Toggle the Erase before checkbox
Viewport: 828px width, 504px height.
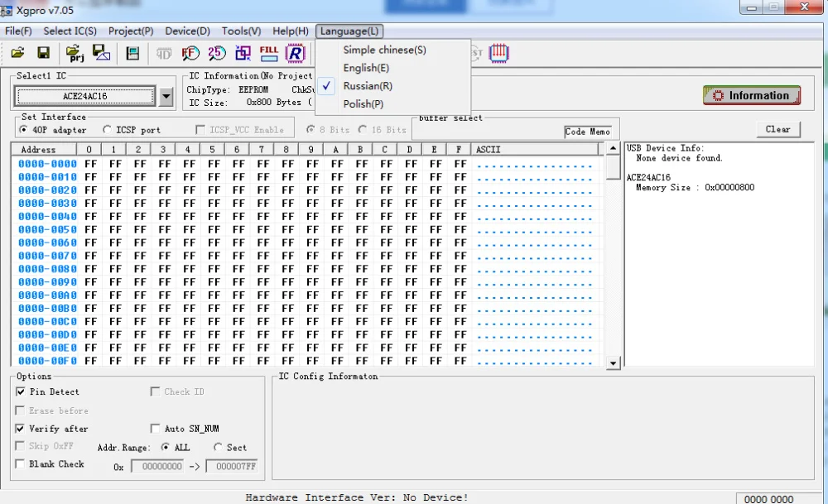(20, 410)
